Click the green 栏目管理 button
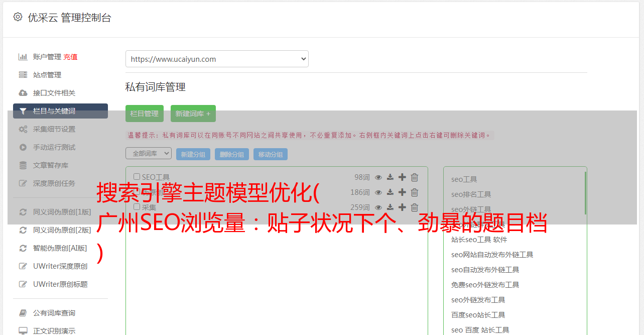Viewport: 644px width, 335px height. 145,114
